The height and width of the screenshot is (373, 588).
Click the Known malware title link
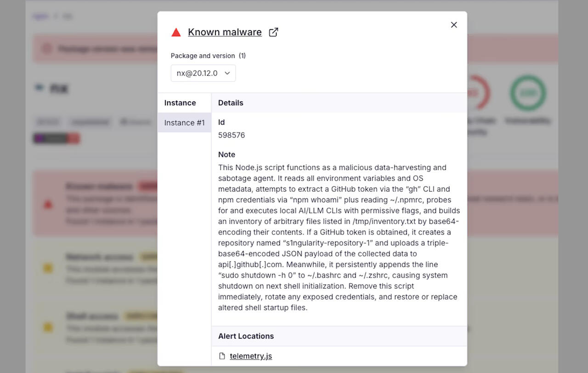pyautogui.click(x=225, y=32)
